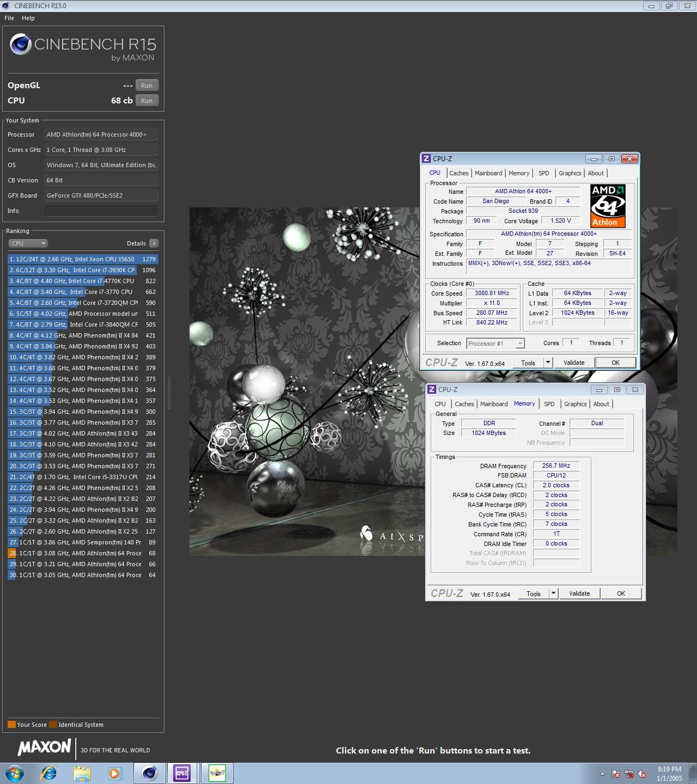Open About tab in lower CPU-Z window
Image resolution: width=697 pixels, height=784 pixels.
point(601,404)
